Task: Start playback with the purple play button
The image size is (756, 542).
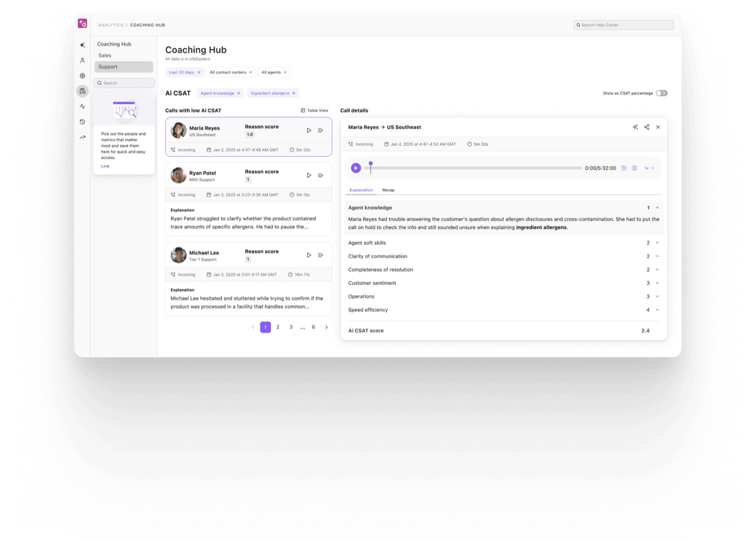Action: [x=356, y=168]
